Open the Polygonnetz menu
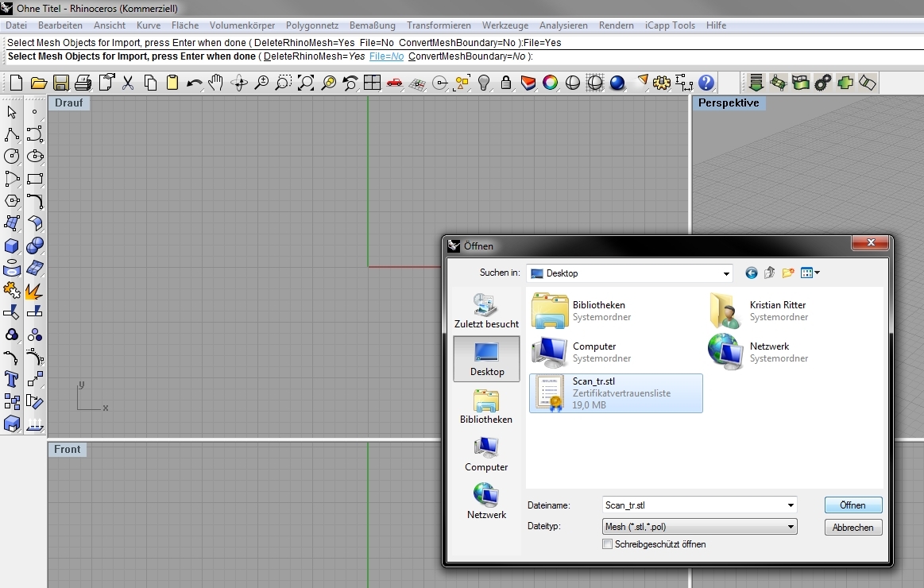924x588 pixels. click(x=312, y=25)
